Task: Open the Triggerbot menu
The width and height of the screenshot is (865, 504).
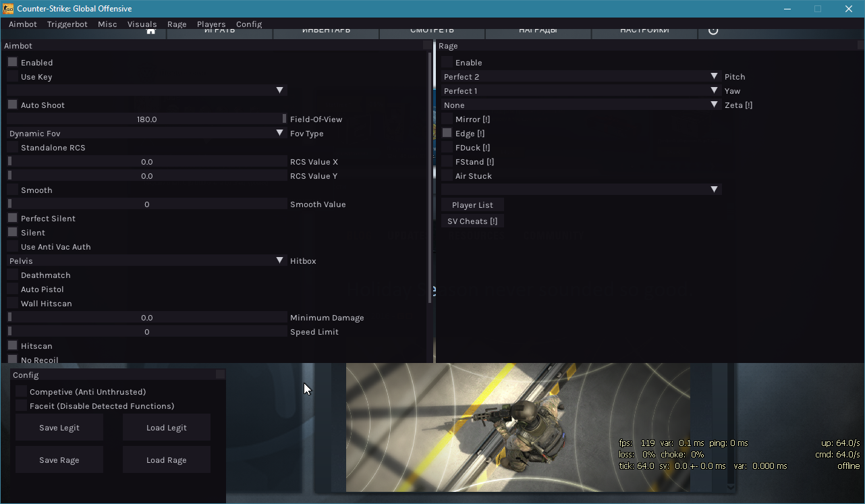Action: (67, 24)
